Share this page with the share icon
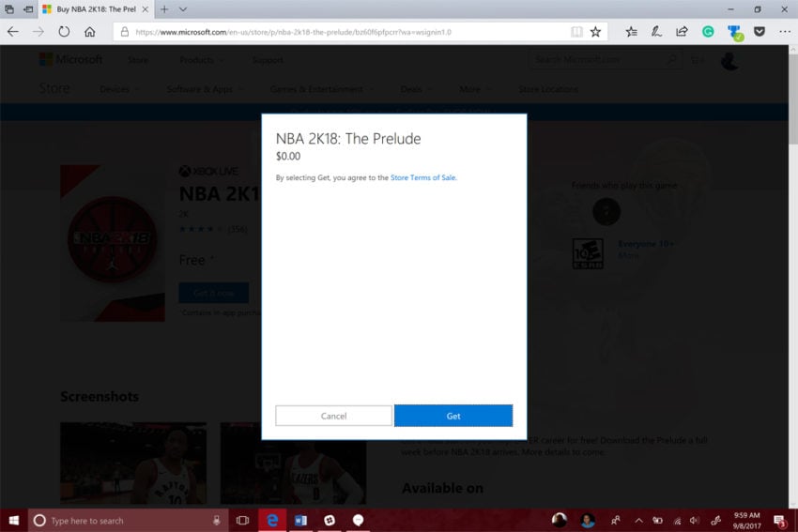This screenshot has height=532, width=798. (682, 32)
